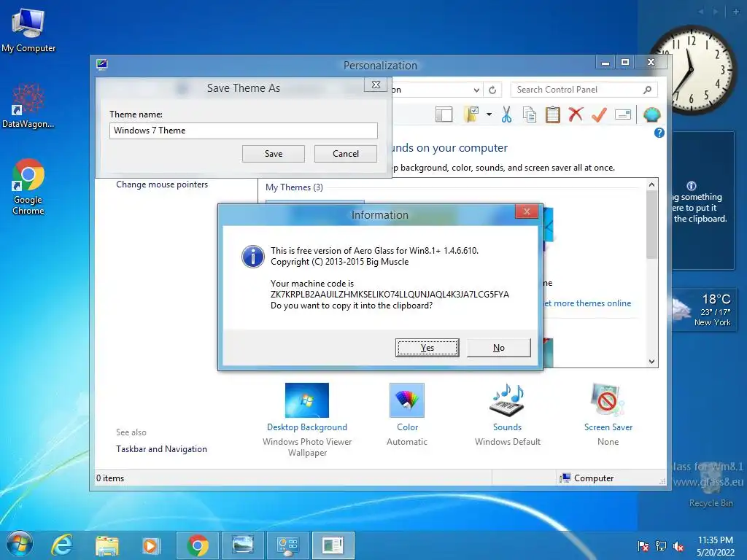The width and height of the screenshot is (747, 560).
Task: Refresh the Personalization address bar
Action: click(x=492, y=90)
